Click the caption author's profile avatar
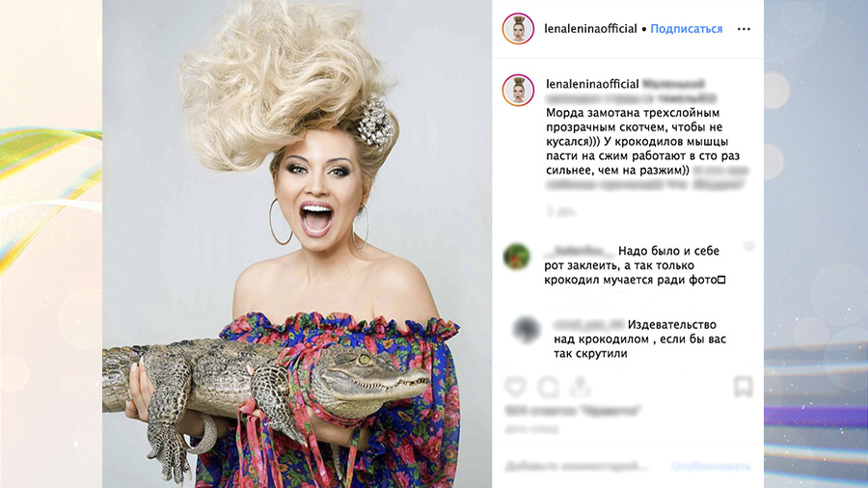Viewport: 868px width, 488px height. pyautogui.click(x=518, y=91)
